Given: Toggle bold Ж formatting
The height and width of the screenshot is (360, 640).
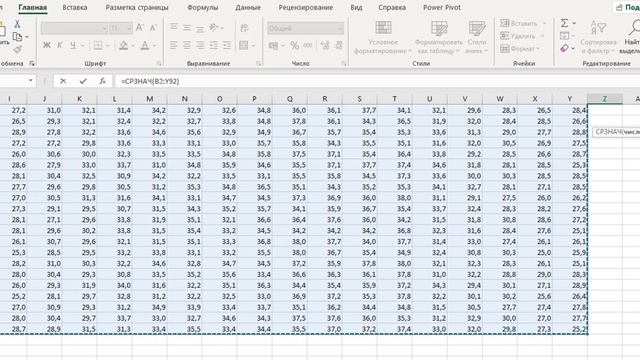Looking at the screenshot, I should [x=47, y=45].
